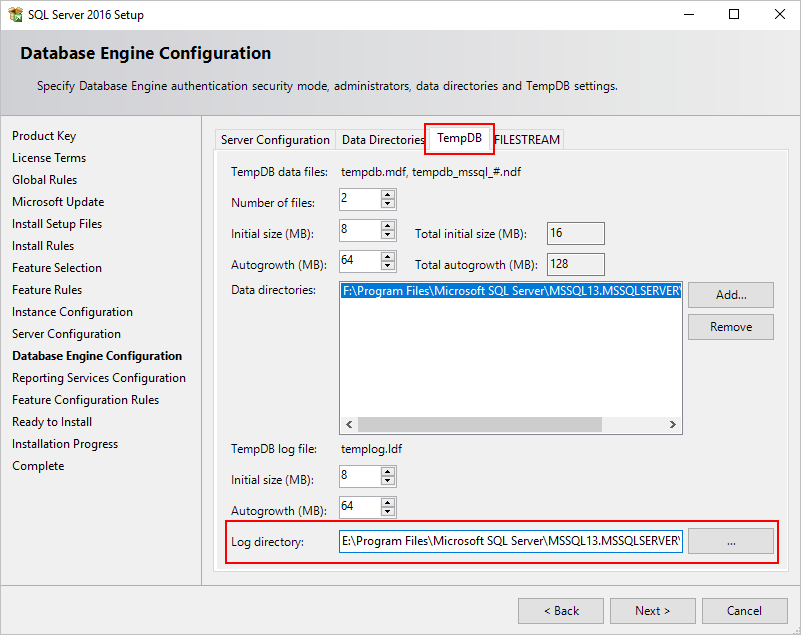Increment log Autogrowth using the up arrow
801x635 pixels.
[387, 503]
